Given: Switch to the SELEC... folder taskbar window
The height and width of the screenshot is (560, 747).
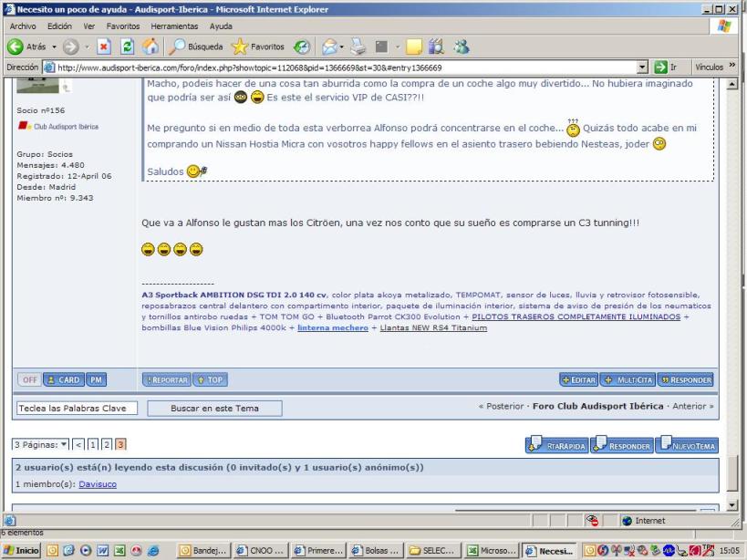Looking at the screenshot, I should coord(435,551).
